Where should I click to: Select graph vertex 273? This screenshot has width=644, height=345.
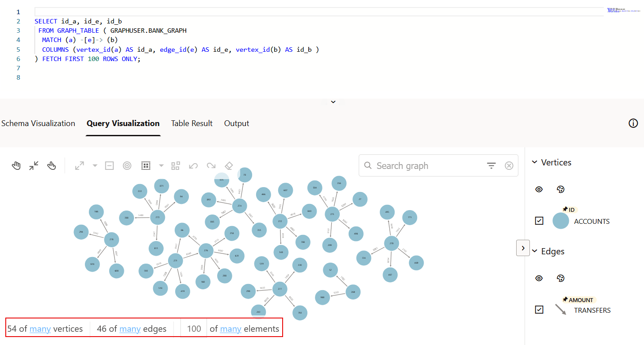(157, 217)
